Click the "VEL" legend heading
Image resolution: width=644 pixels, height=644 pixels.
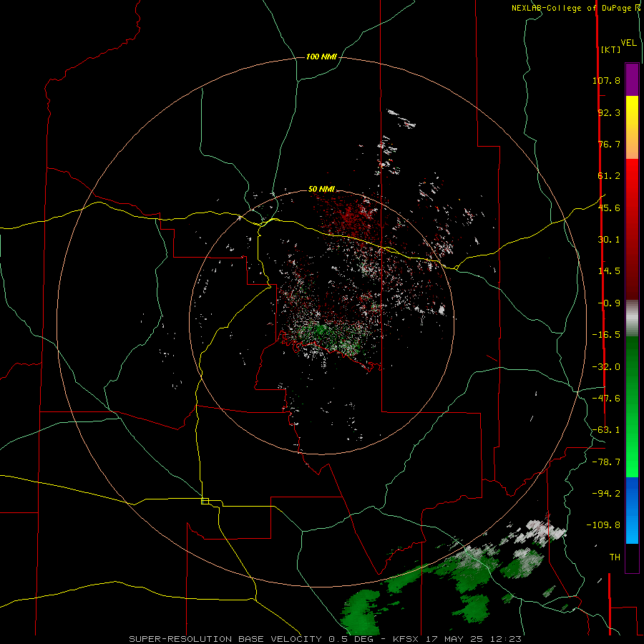click(628, 43)
